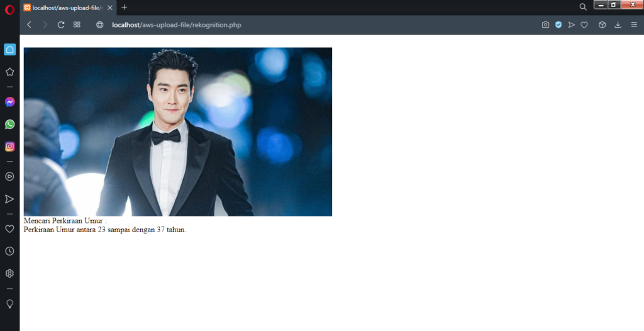This screenshot has width=644, height=331.
Task: Click the 'Perkiraan Umur antara 23 sampai dengan 37 tahun.' line
Action: 105,230
